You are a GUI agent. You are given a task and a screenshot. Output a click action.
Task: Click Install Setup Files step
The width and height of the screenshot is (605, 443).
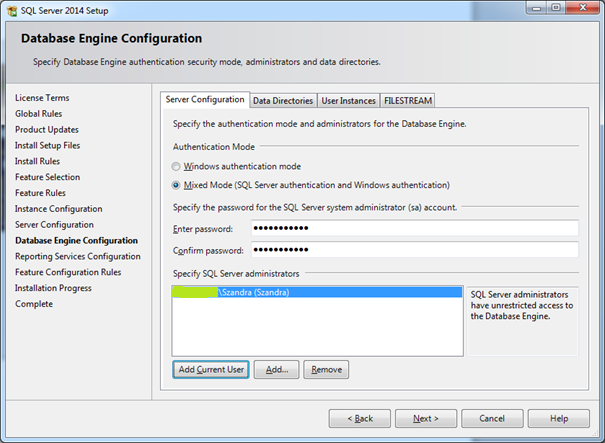[47, 145]
